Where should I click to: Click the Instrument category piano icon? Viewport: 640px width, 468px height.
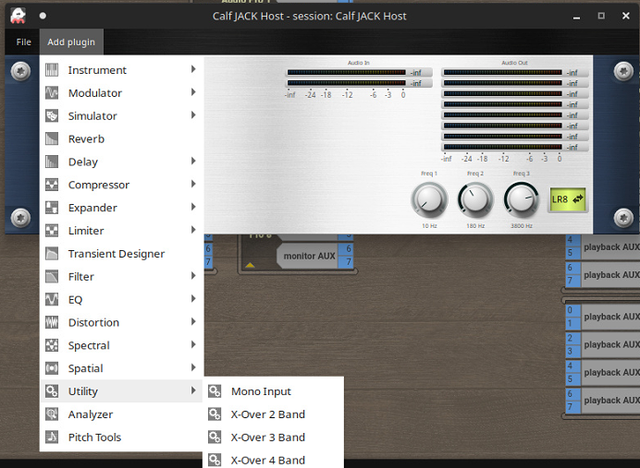[51, 70]
